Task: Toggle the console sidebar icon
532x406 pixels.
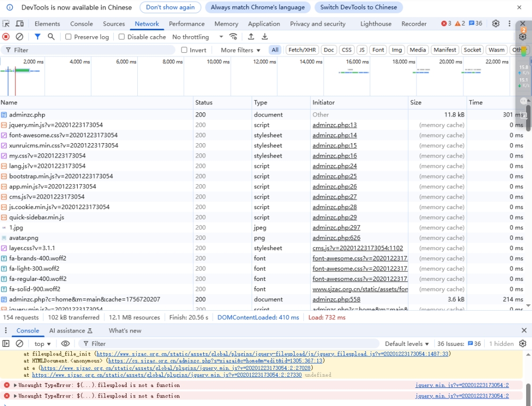Action: [6, 344]
